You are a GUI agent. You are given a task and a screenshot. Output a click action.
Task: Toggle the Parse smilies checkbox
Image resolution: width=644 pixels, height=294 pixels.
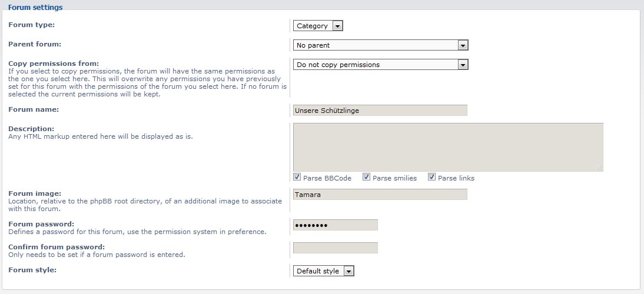click(x=366, y=177)
